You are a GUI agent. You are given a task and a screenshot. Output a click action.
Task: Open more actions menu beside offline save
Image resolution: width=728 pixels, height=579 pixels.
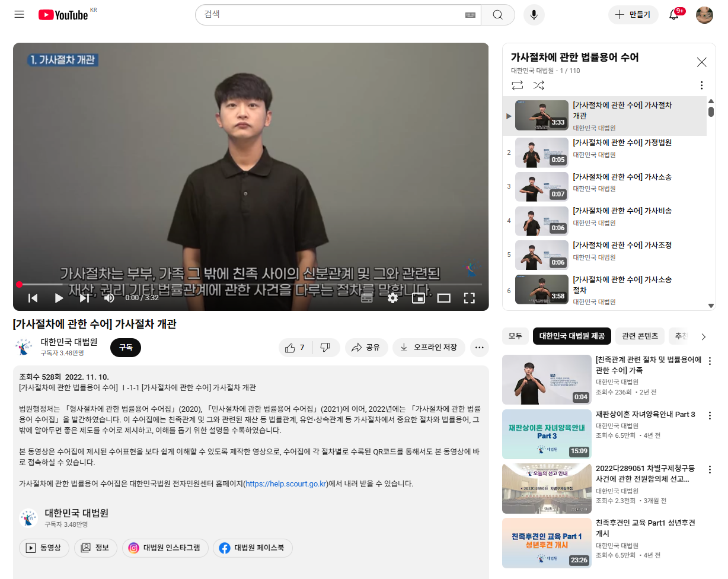pos(479,348)
